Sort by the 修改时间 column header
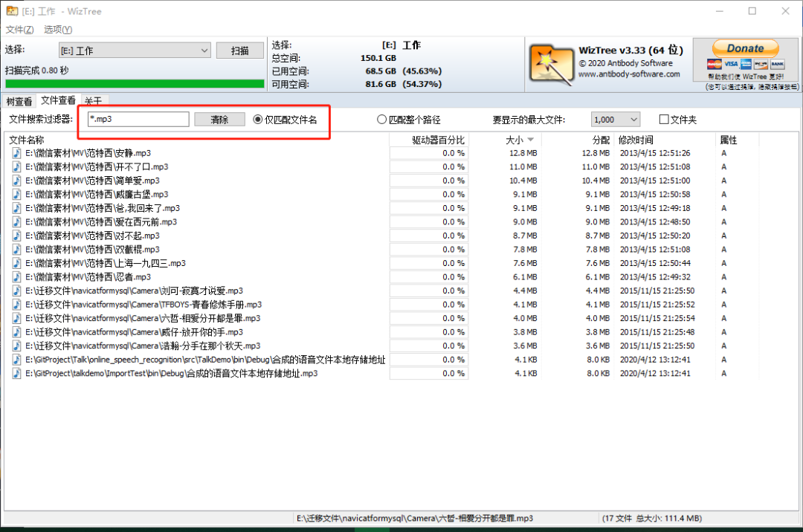 pos(664,140)
